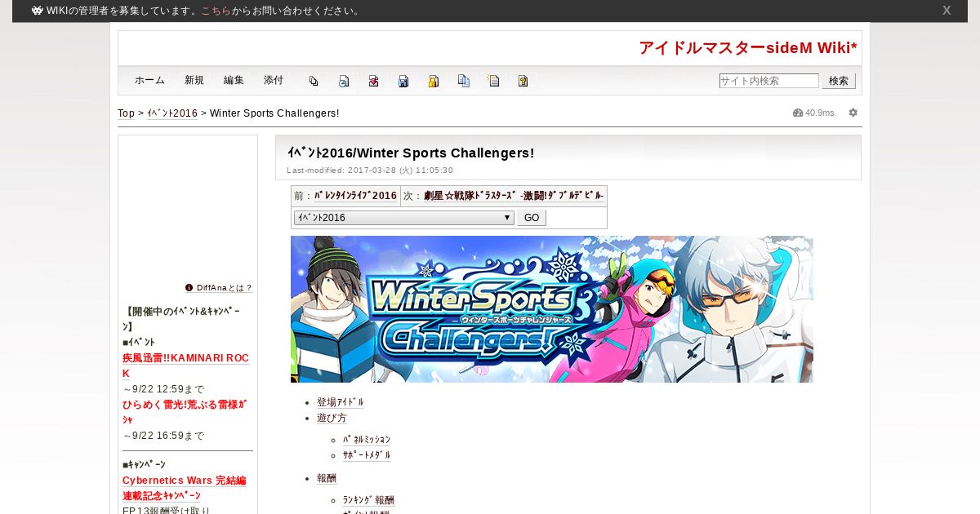
Task: Click the blue duplicate pages icon
Action: point(464,81)
